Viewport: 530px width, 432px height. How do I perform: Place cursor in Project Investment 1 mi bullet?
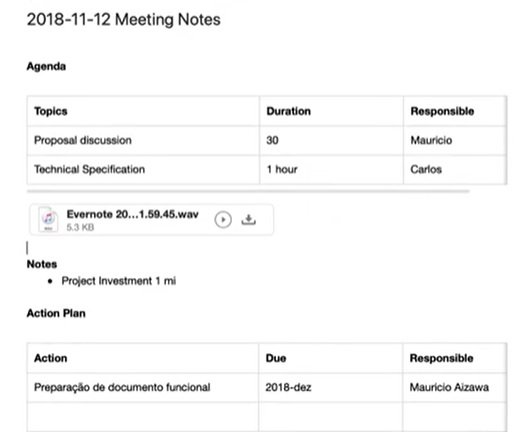pos(119,281)
